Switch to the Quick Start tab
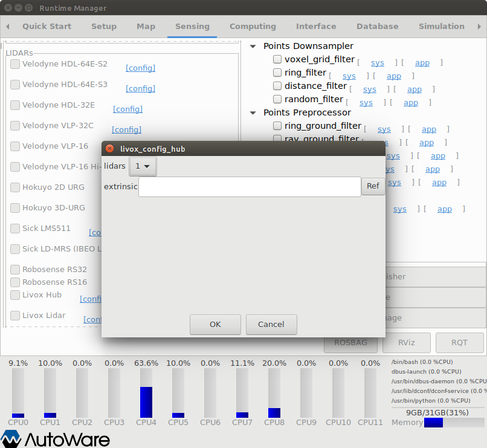 (47, 27)
